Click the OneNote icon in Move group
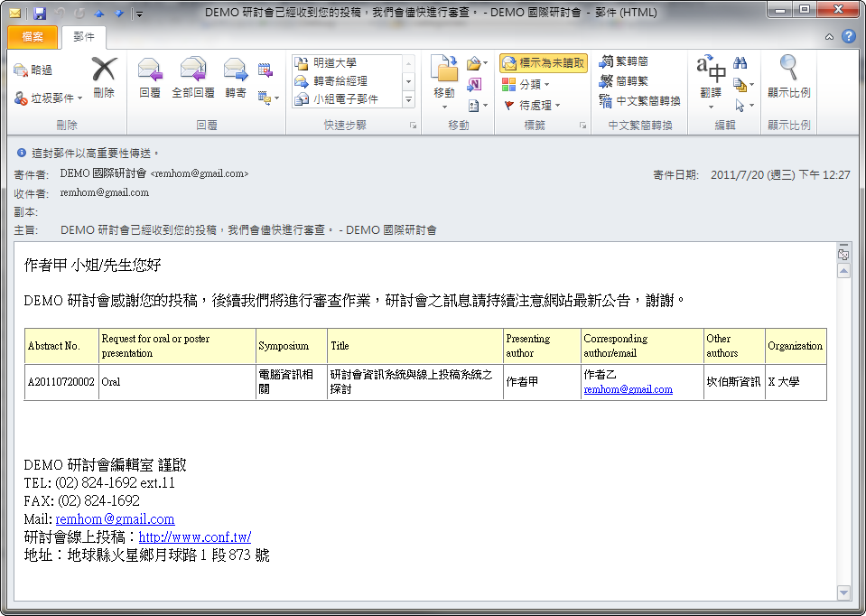Viewport: 866px width, 616px height. [475, 84]
